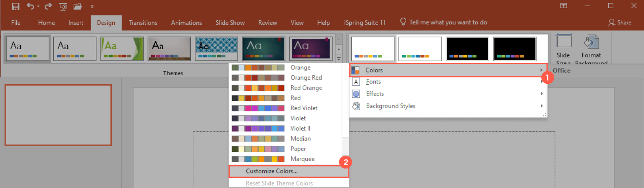The width and height of the screenshot is (644, 188).
Task: Click the Save icon in quick access toolbar
Action: coord(15,7)
